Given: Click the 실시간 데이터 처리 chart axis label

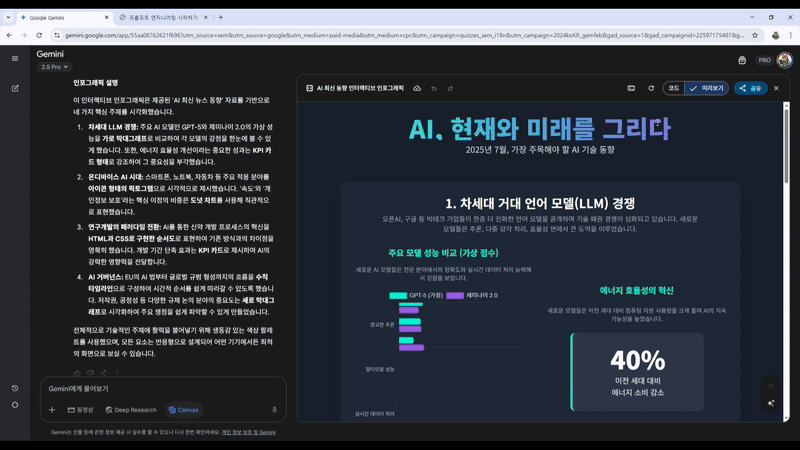Looking at the screenshot, I should [x=374, y=414].
